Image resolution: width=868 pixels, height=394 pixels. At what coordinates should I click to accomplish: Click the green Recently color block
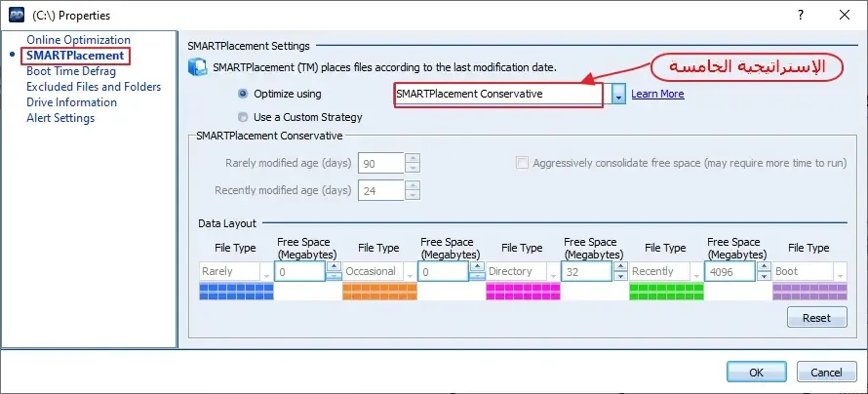666,291
